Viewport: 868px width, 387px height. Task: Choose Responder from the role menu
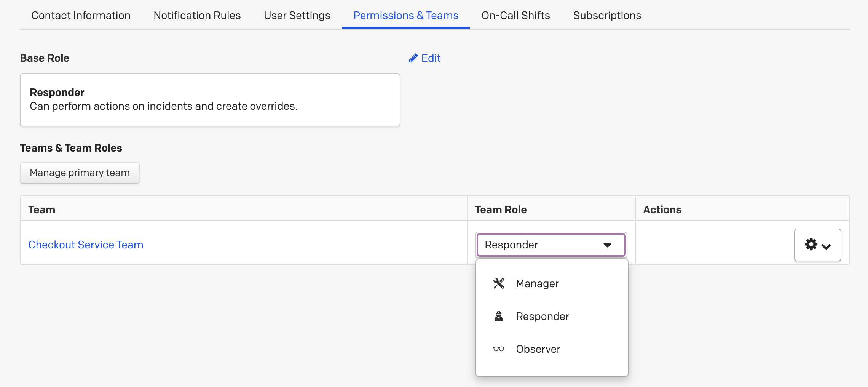pyautogui.click(x=551, y=316)
